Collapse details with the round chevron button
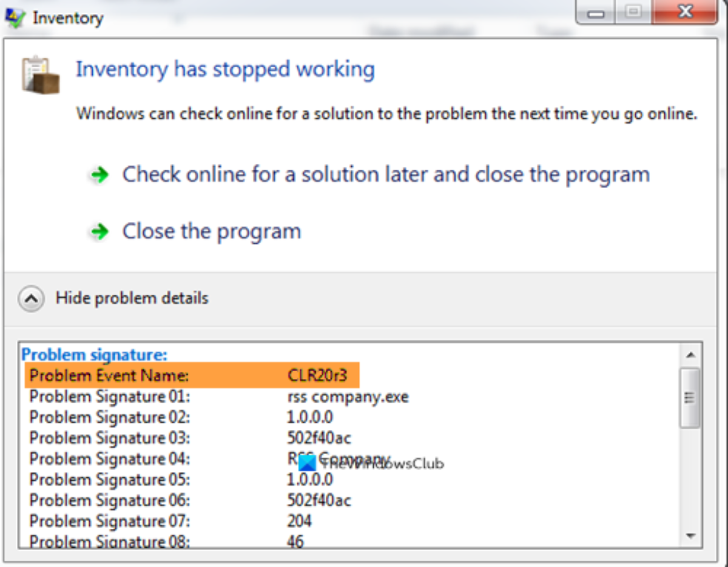Viewport: 728px width, 567px height. (31, 299)
